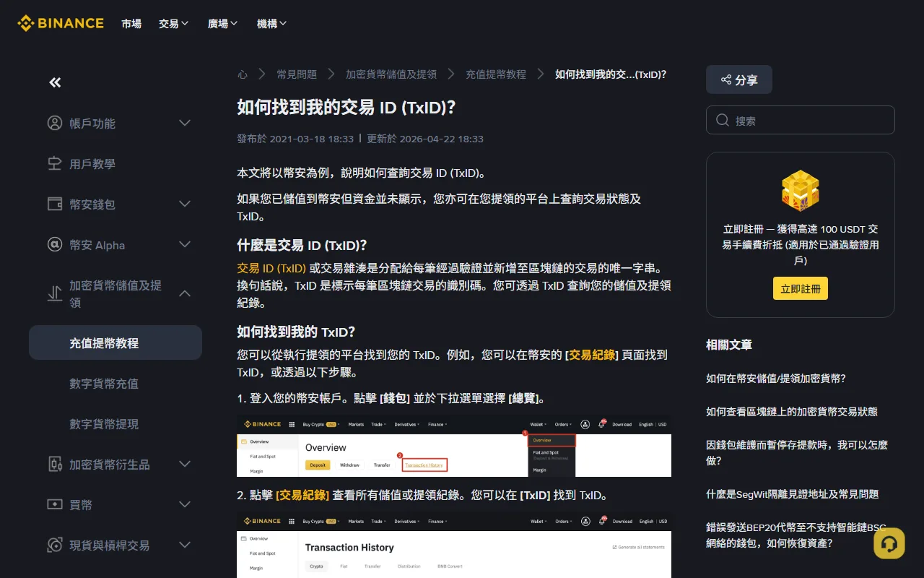Click the magnifier search icon
The image size is (924, 578).
coord(723,121)
